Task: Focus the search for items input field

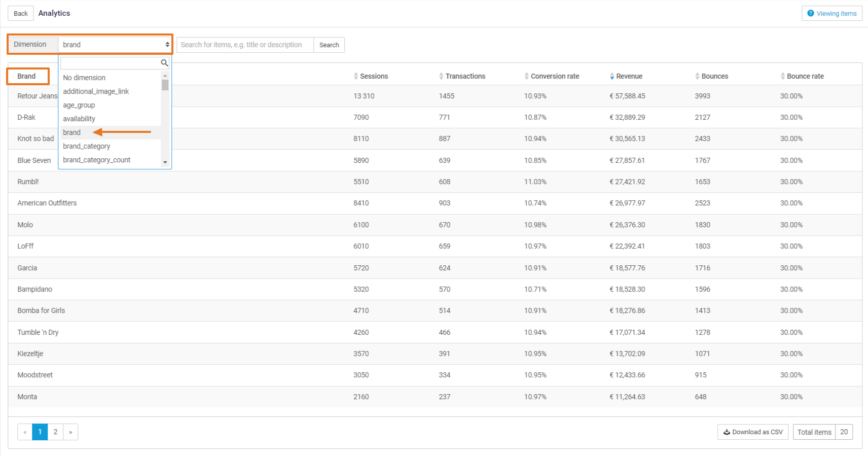Action: tap(245, 45)
